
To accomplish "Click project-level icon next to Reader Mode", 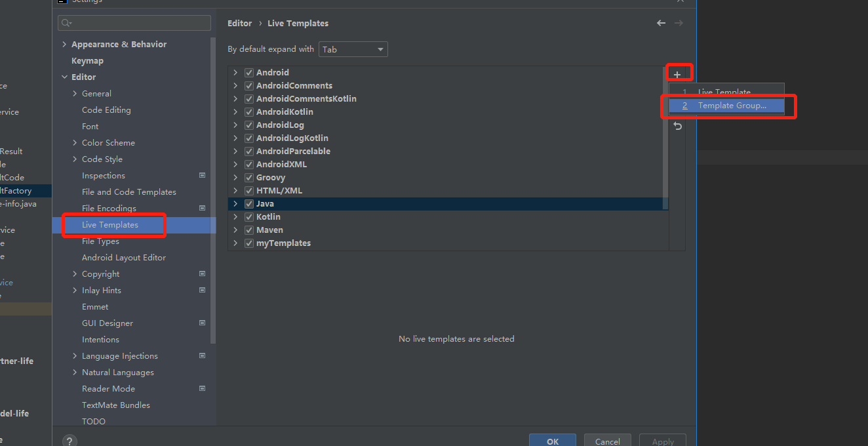I will [202, 388].
